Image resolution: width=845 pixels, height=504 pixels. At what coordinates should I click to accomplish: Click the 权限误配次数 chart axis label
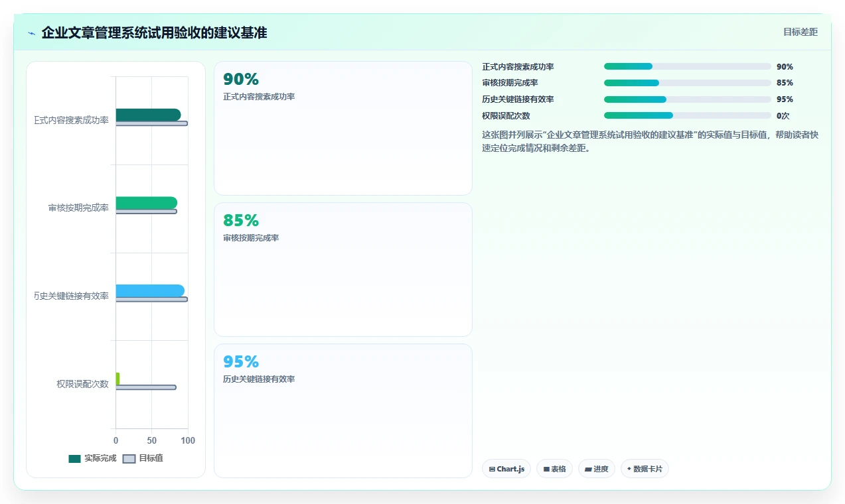(82, 384)
